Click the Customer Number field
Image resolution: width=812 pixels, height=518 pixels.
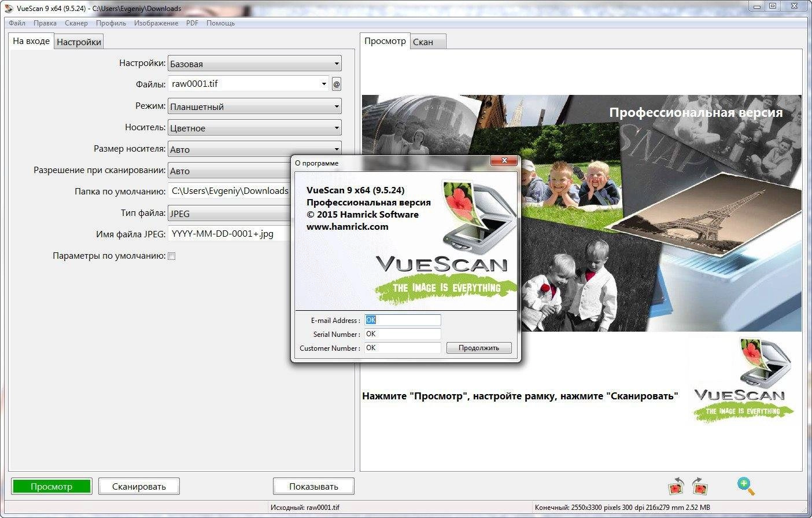tap(403, 348)
